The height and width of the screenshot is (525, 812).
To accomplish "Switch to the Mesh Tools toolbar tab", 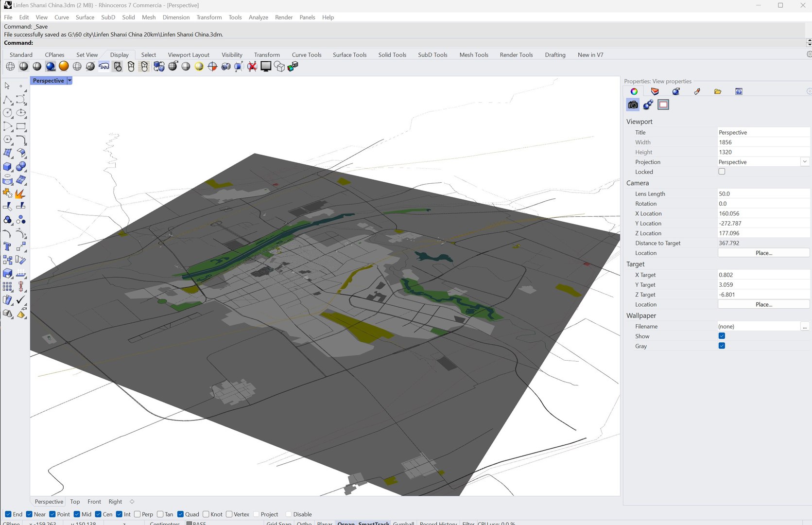I will pyautogui.click(x=474, y=55).
